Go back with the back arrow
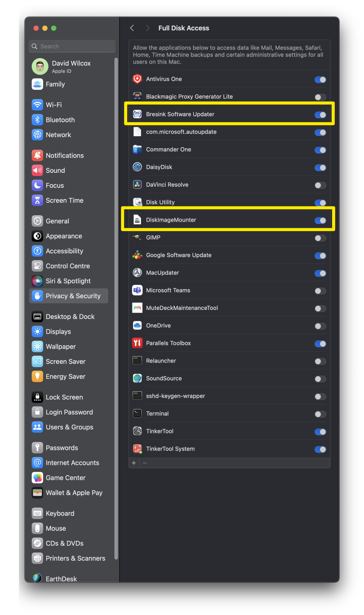This screenshot has height=615, width=364. 132,28
